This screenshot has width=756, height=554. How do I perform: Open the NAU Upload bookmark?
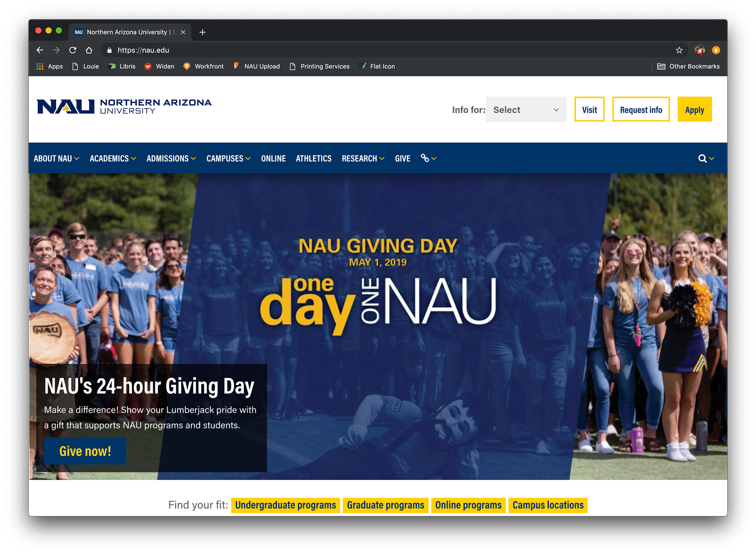click(x=257, y=66)
